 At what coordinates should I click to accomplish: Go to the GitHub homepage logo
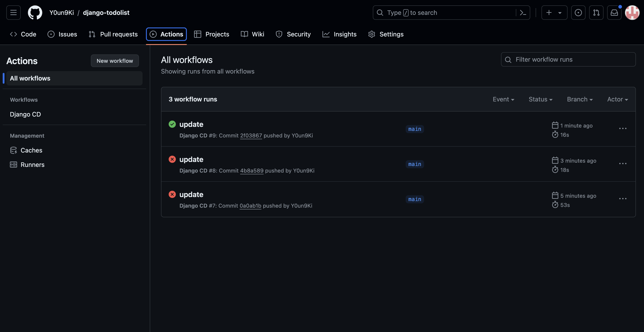point(35,13)
